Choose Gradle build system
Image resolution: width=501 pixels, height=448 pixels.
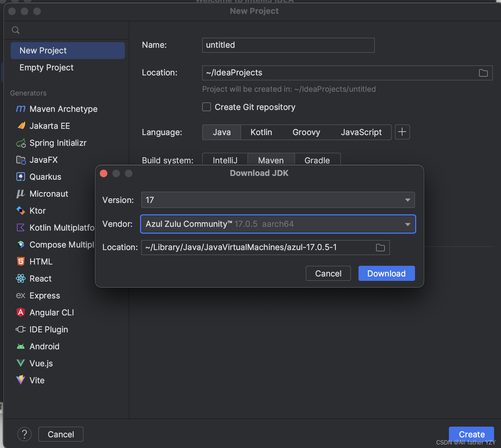click(x=317, y=160)
